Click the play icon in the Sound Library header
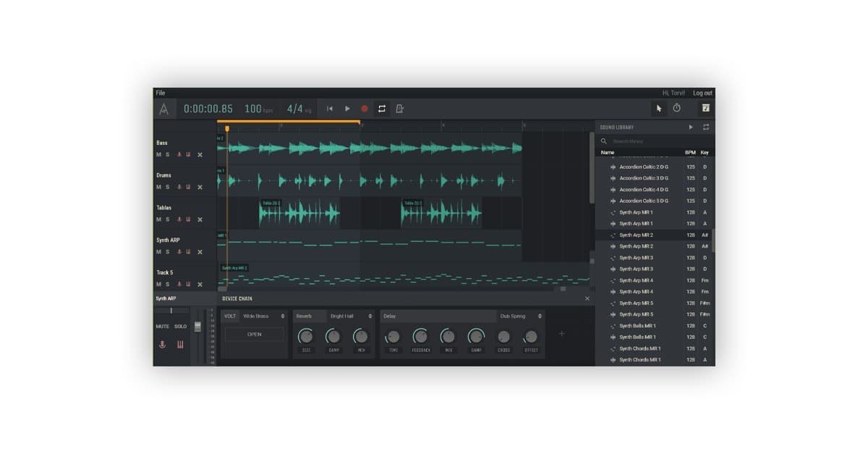868x454 pixels. click(x=692, y=127)
